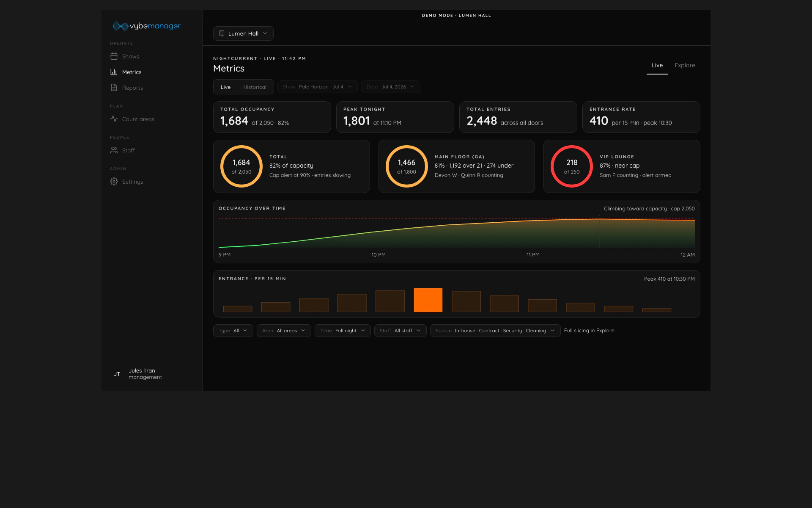Switch to the Explore tab

point(685,65)
